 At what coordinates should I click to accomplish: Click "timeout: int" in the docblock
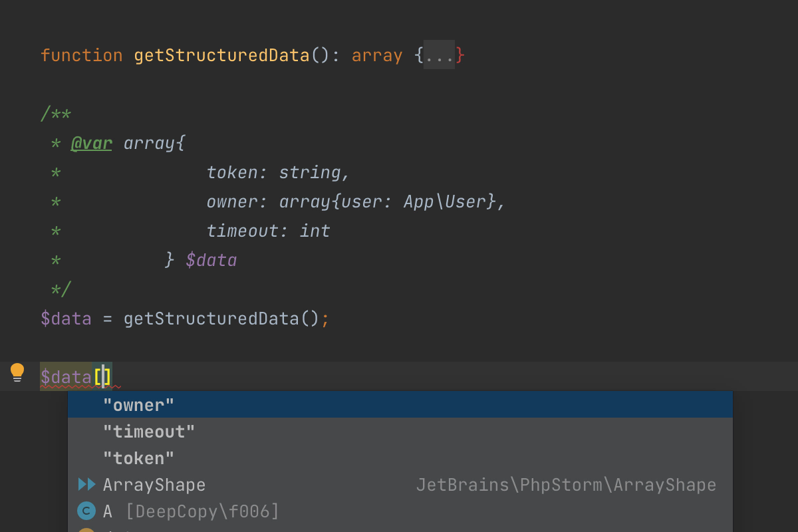coord(268,231)
